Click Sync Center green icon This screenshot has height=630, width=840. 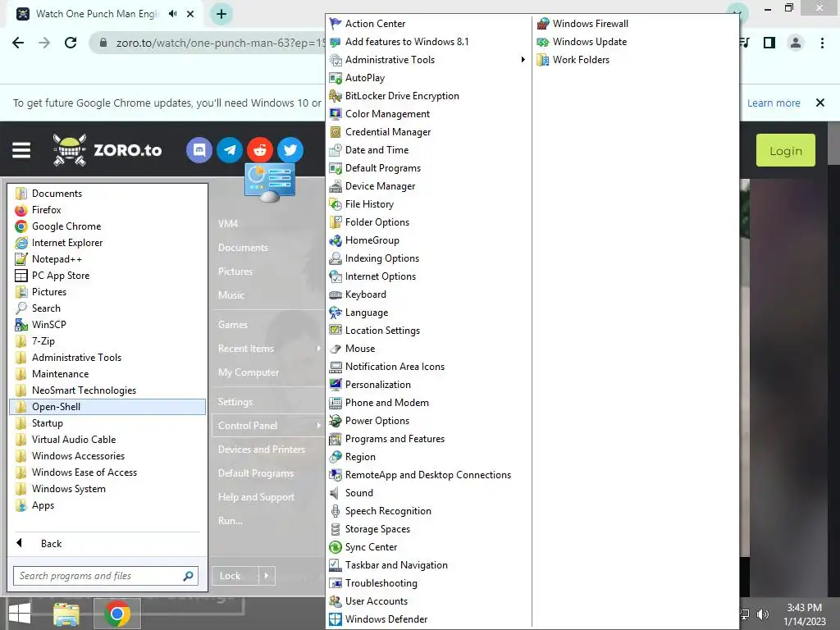(x=336, y=547)
